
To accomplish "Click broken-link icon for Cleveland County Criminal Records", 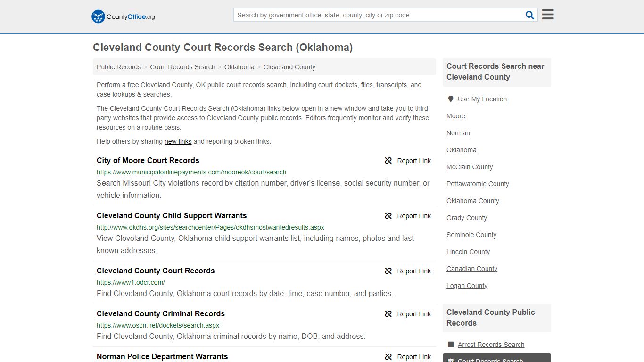I will click(388, 314).
